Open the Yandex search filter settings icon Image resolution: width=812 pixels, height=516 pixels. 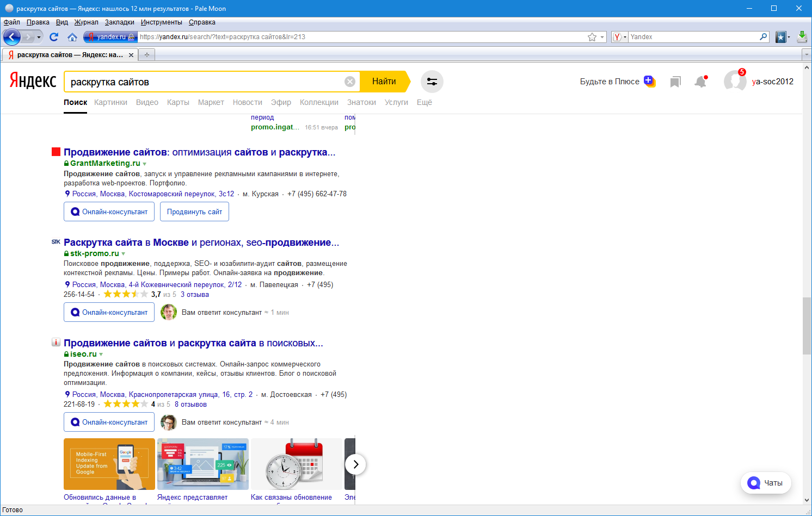click(432, 82)
